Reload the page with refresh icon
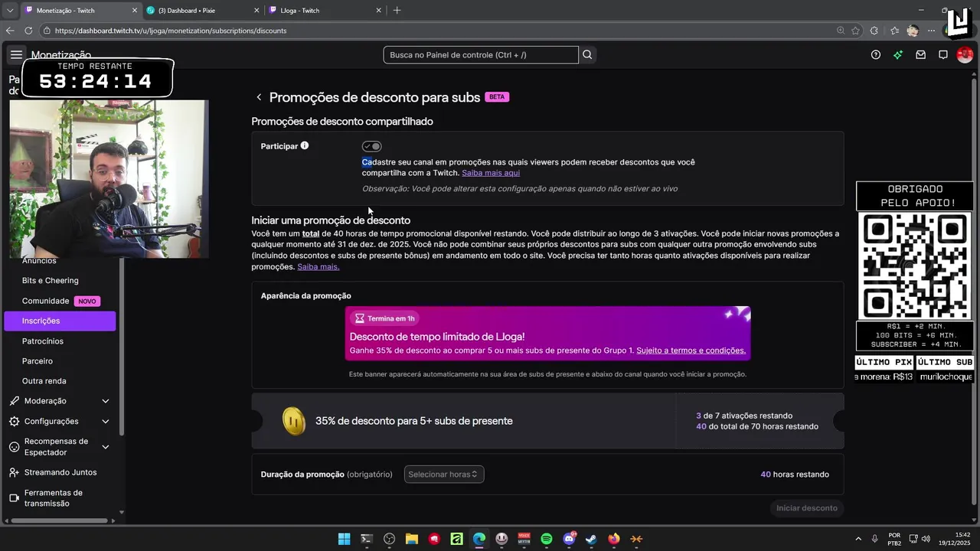980x551 pixels. [x=28, y=31]
